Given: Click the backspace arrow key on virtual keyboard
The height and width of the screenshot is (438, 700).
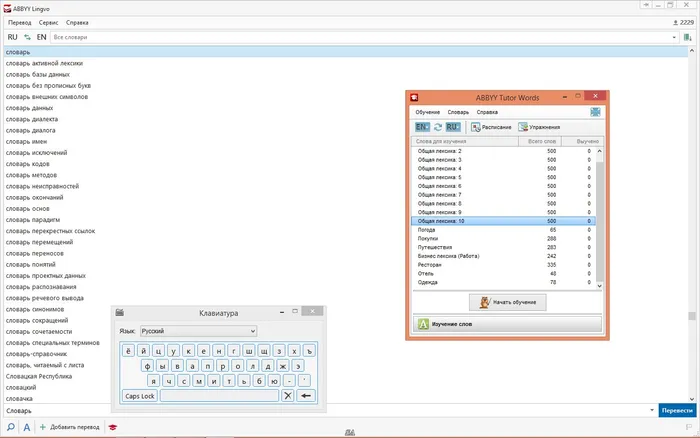Looking at the screenshot, I should coord(306,396).
